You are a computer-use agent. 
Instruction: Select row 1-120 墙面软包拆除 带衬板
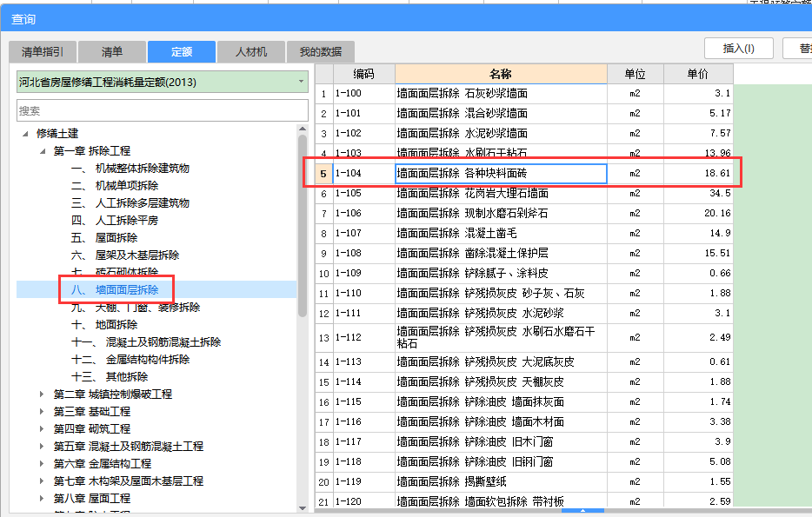[524, 501]
